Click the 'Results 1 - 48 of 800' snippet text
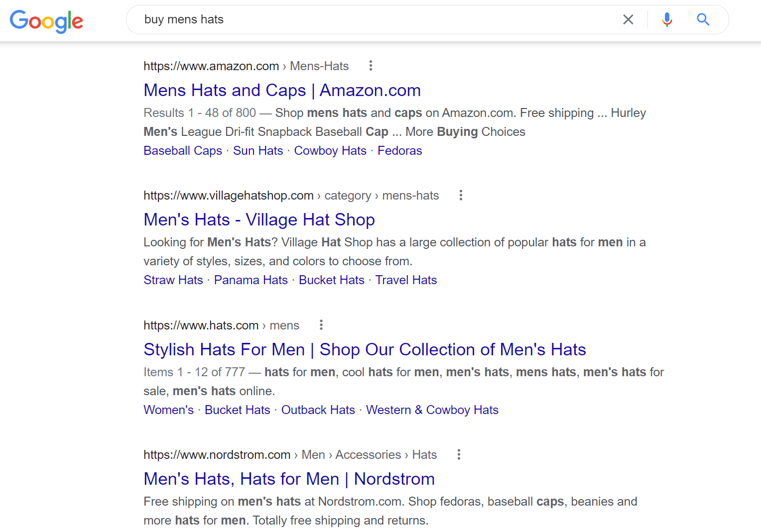This screenshot has width=761, height=532. pyautogui.click(x=200, y=113)
